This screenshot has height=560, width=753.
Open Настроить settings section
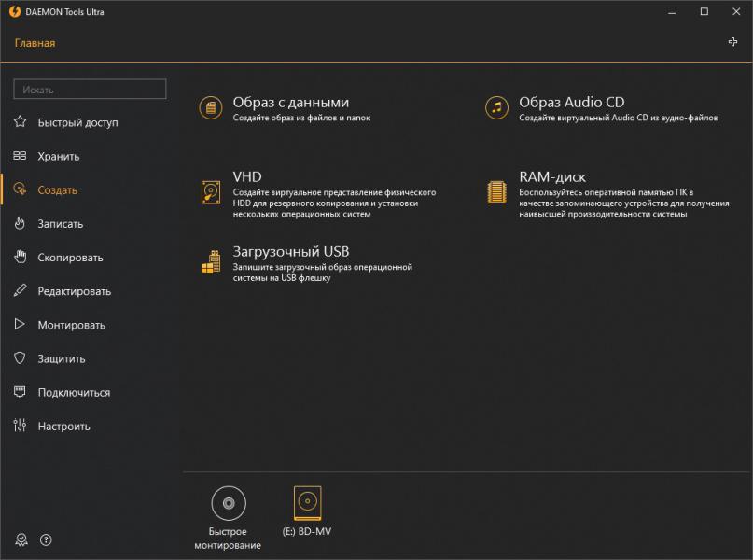click(63, 427)
